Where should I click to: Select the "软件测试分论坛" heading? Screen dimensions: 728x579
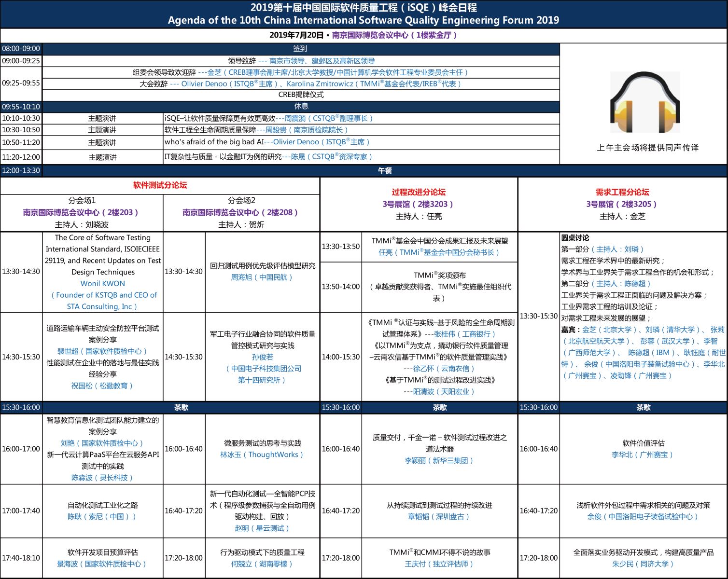(160, 185)
